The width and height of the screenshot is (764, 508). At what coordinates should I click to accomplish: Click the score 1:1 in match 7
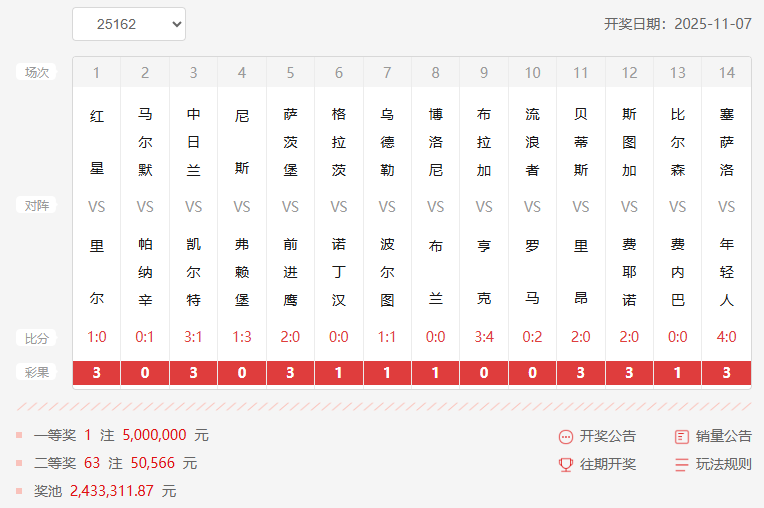(x=387, y=337)
